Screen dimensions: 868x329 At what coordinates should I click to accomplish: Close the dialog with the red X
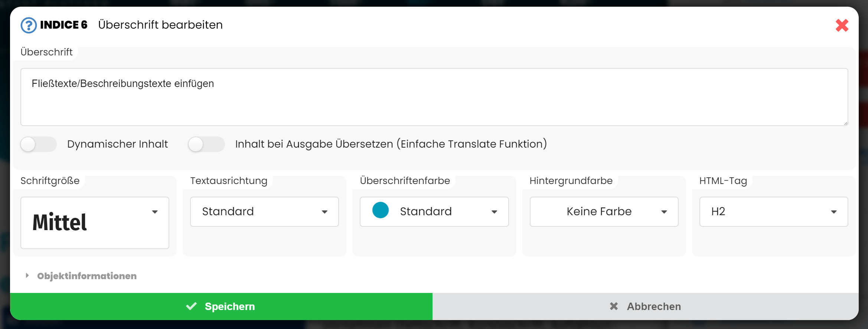click(842, 25)
